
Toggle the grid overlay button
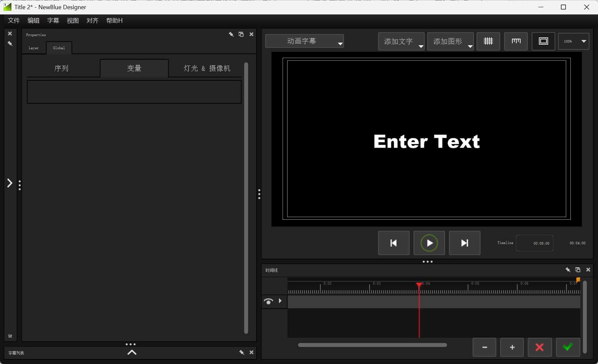click(488, 41)
